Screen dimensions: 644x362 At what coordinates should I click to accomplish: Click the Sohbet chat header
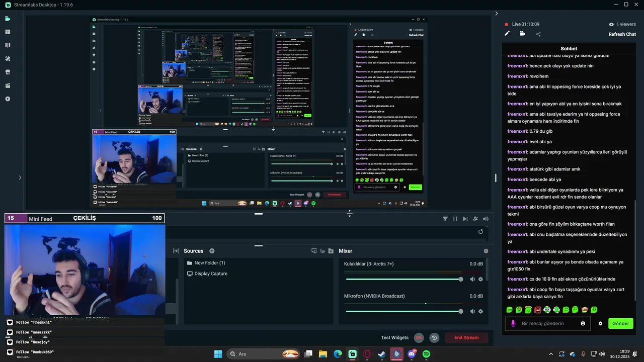(569, 49)
